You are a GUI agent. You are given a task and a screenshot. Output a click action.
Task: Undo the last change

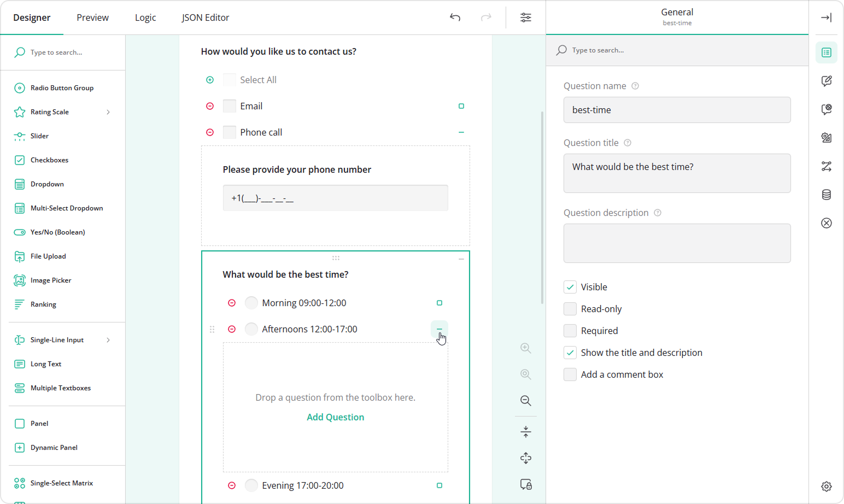[455, 17]
